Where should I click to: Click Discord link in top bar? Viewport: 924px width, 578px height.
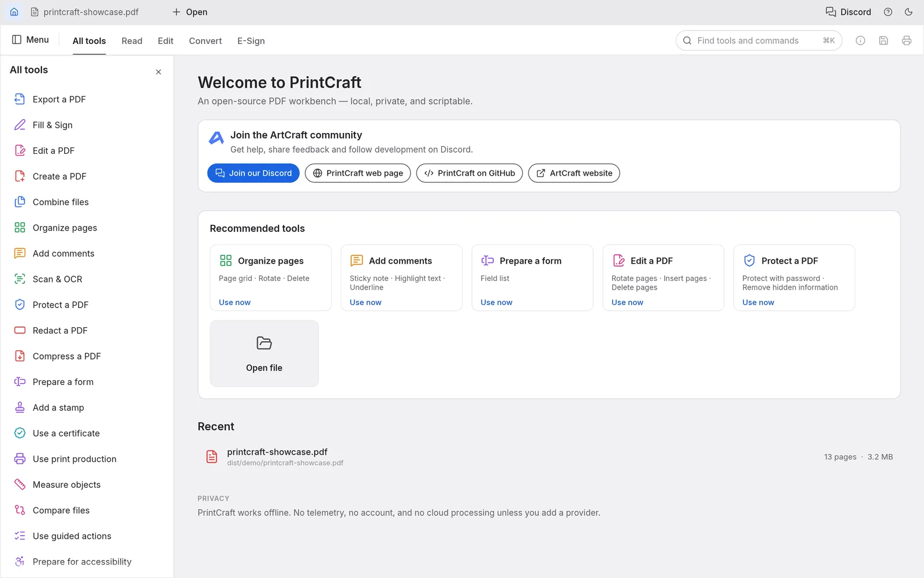(848, 12)
